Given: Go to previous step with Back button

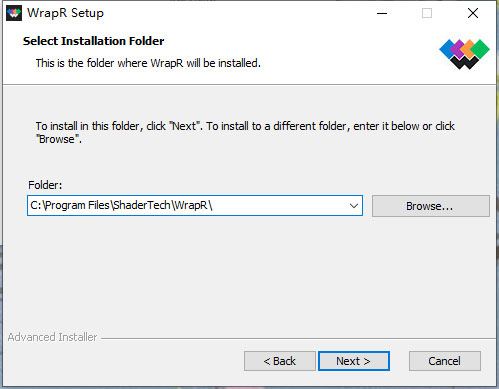Looking at the screenshot, I should click(280, 361).
